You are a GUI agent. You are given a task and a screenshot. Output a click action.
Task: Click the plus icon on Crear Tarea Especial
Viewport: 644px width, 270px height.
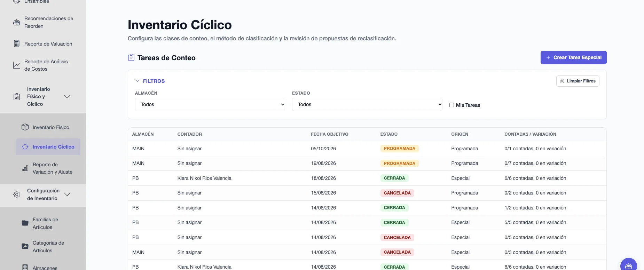tap(548, 57)
